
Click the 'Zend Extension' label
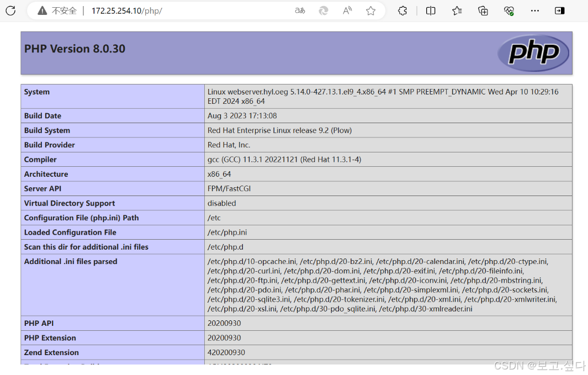pyautogui.click(x=52, y=353)
